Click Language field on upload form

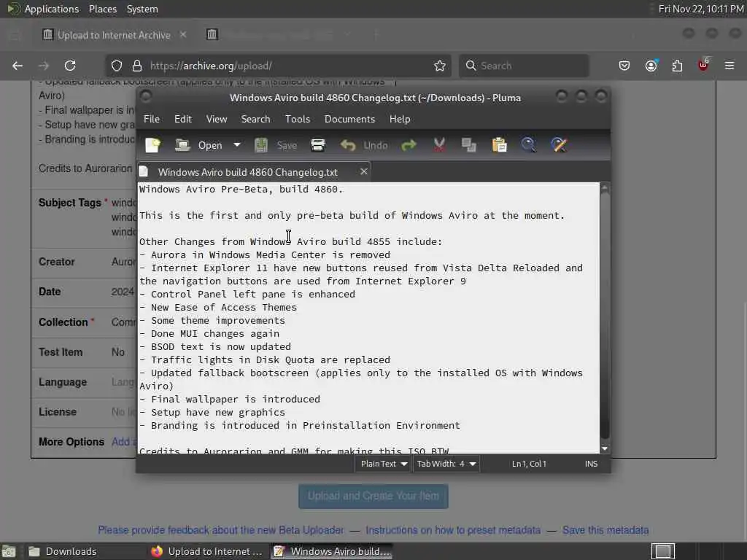123,382
